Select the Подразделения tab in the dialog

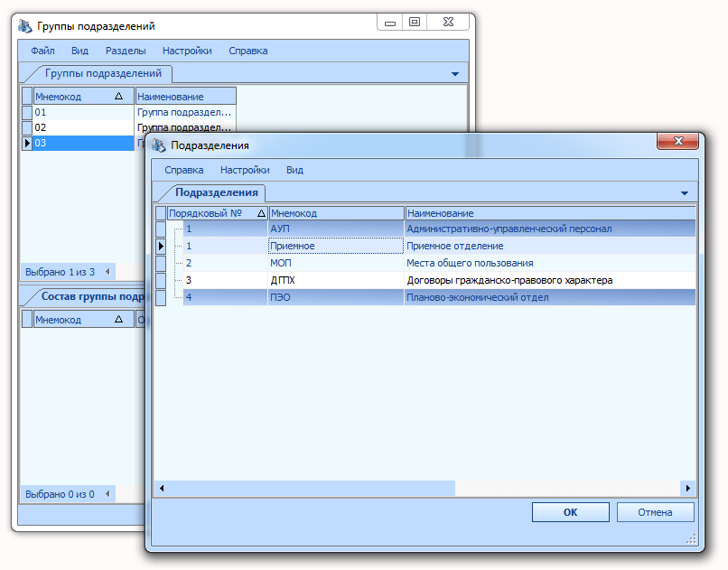(x=217, y=192)
